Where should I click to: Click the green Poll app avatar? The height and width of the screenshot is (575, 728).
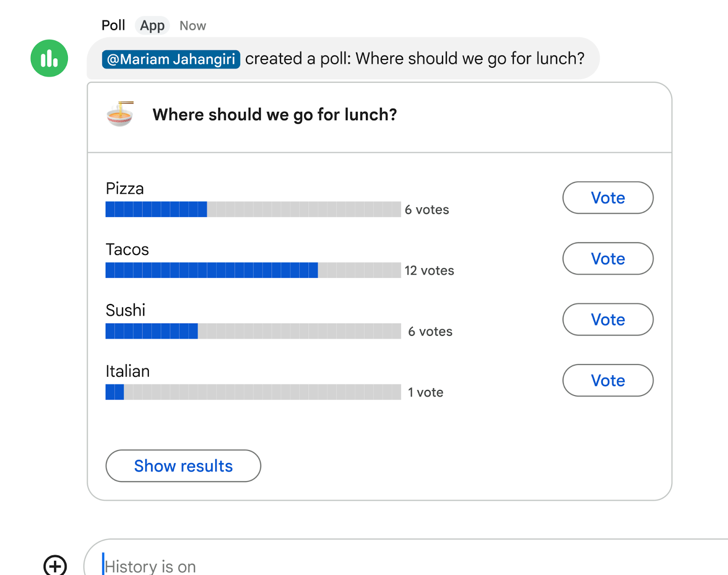pyautogui.click(x=49, y=58)
